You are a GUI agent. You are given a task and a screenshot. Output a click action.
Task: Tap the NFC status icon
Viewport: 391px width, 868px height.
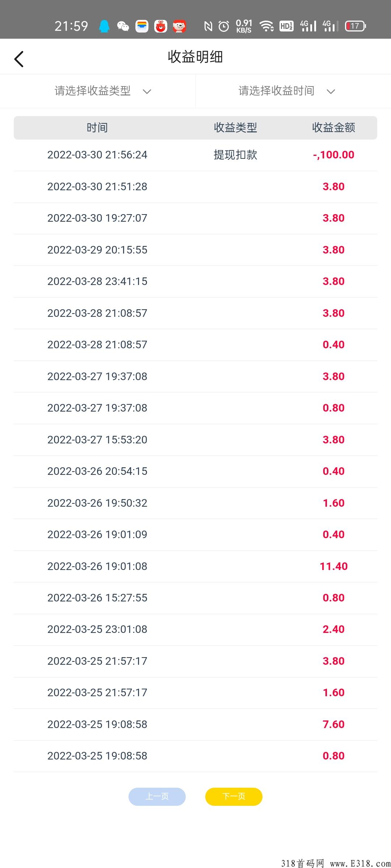click(x=208, y=26)
